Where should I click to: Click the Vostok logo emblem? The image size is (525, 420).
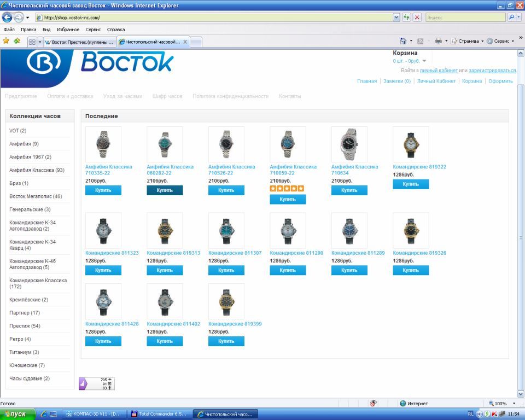44,62
